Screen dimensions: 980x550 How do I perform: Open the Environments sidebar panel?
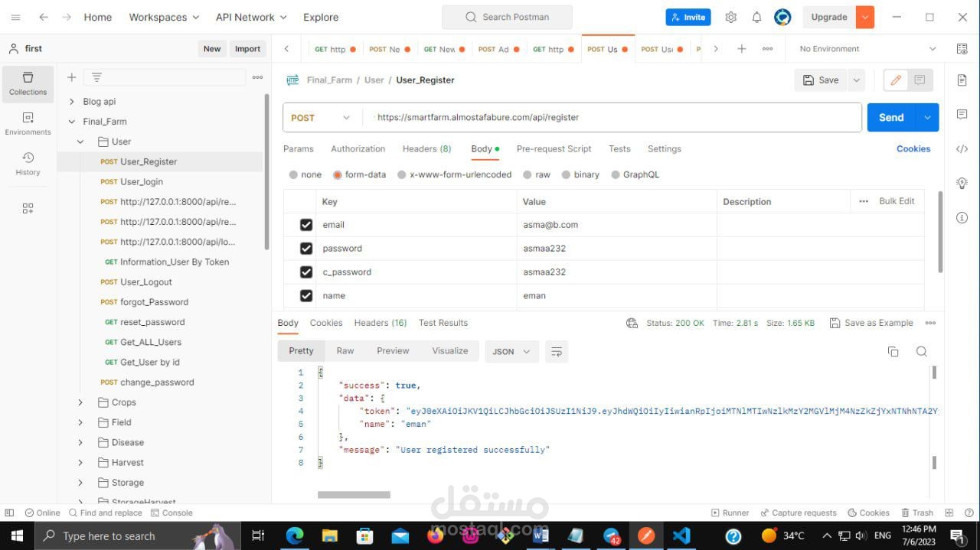(28, 124)
